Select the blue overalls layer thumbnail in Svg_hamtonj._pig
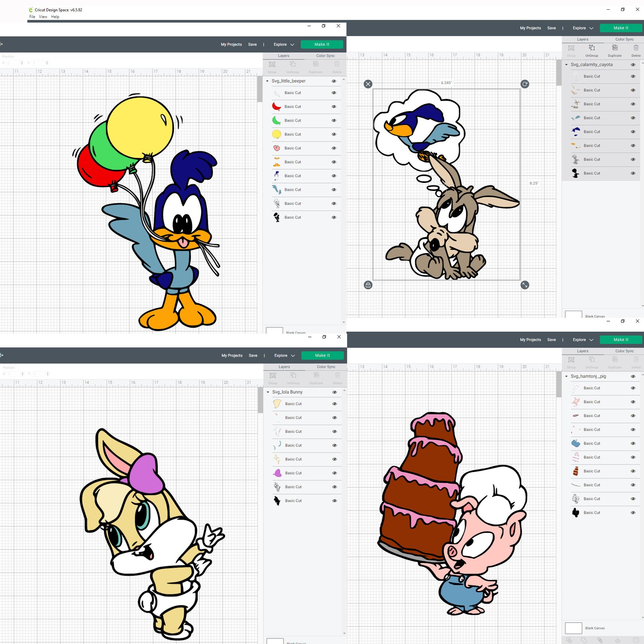 tap(576, 443)
